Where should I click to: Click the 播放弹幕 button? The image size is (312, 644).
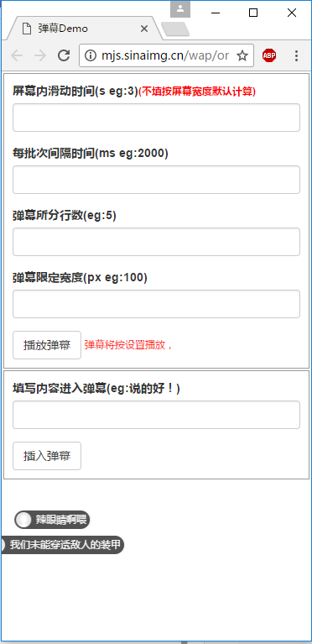coord(47,345)
